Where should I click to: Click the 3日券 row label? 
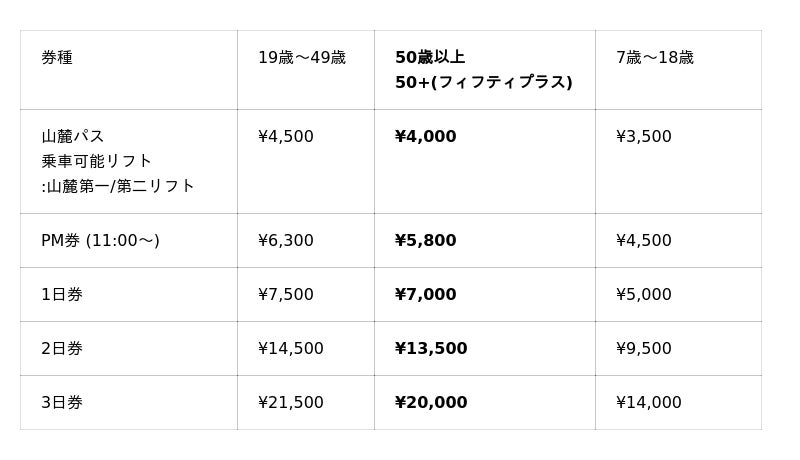point(62,403)
